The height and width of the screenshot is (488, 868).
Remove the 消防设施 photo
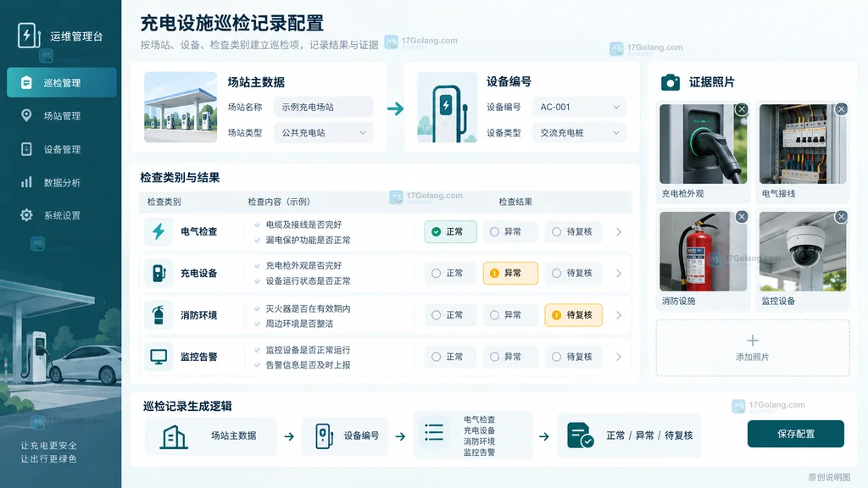pos(742,216)
